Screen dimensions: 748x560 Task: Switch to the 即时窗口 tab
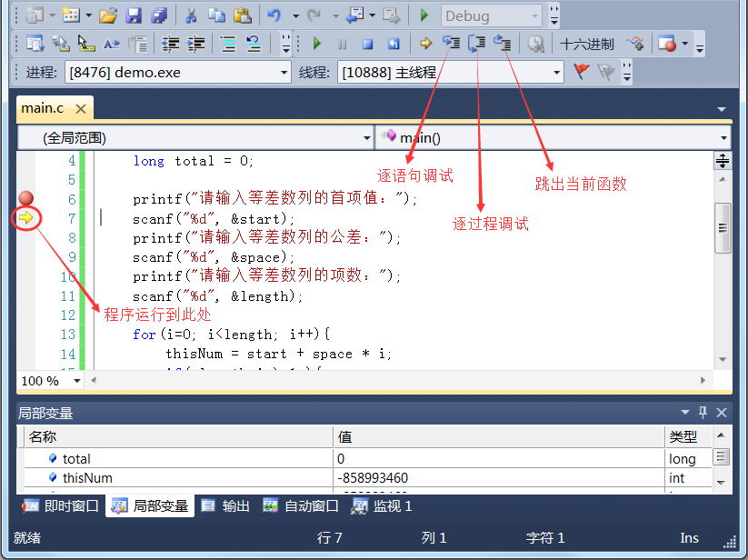click(61, 506)
